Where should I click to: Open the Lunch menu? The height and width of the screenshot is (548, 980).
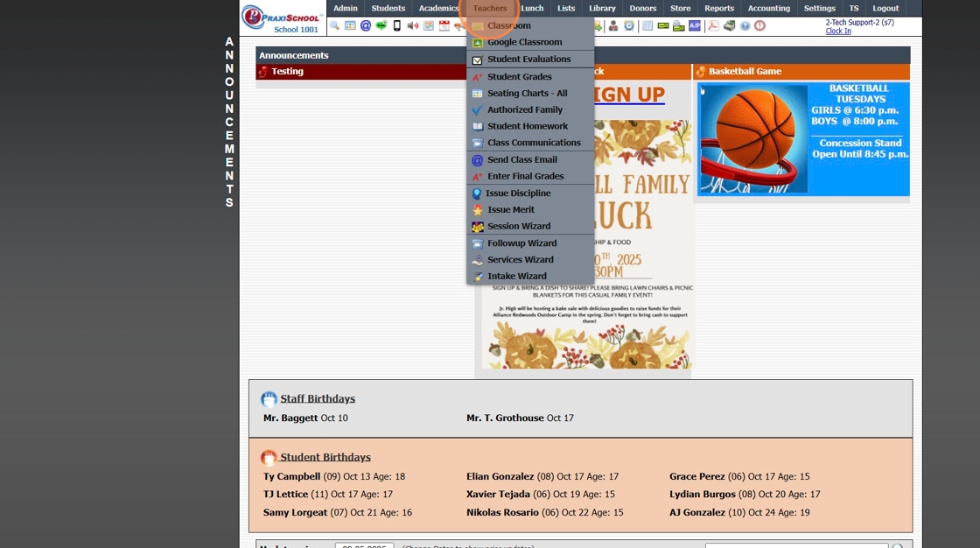coord(532,8)
